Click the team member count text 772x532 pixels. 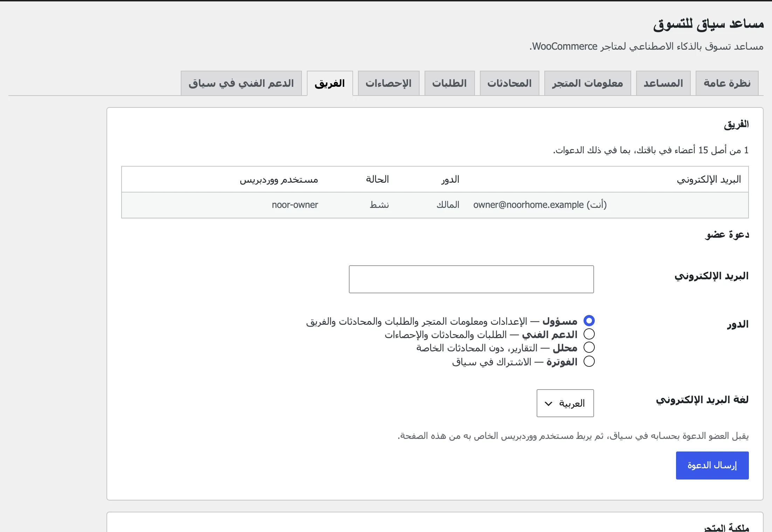(x=651, y=150)
